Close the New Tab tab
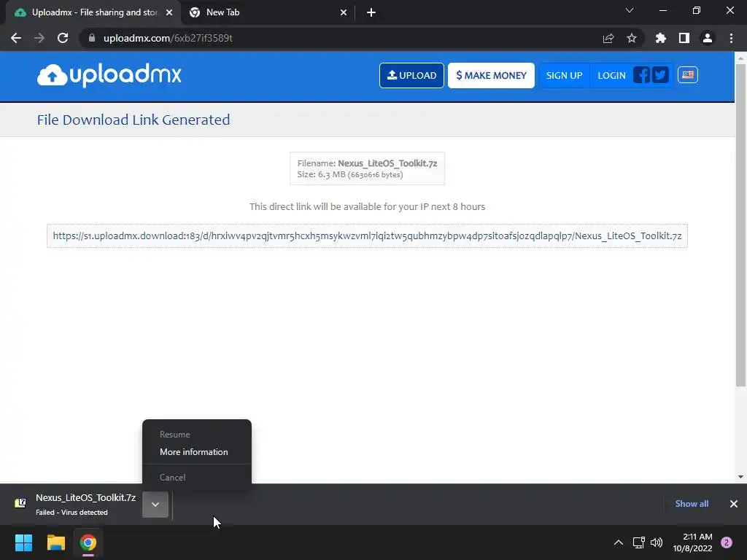This screenshot has width=747, height=560. click(x=344, y=12)
